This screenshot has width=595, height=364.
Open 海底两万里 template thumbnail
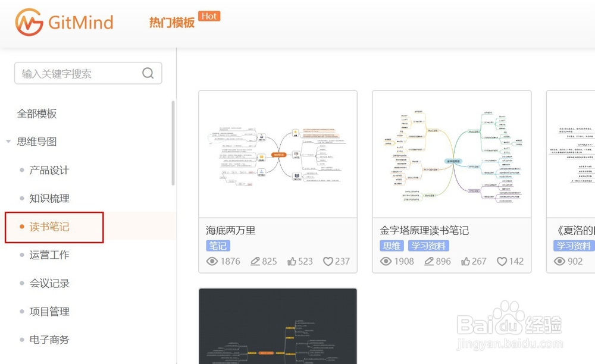click(278, 154)
